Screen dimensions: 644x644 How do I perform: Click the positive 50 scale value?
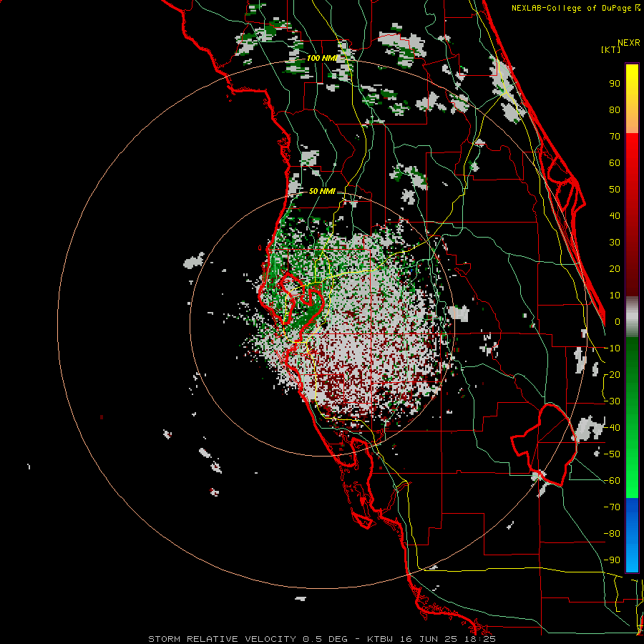[x=615, y=190]
